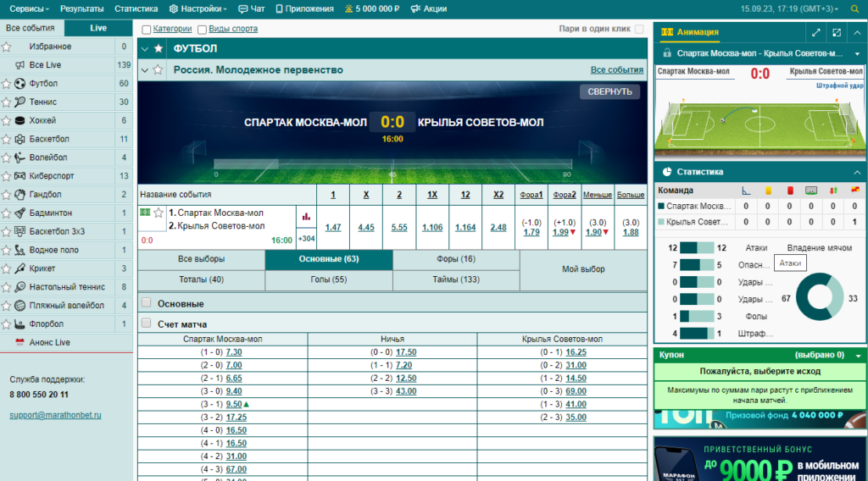Pick 17.50 odds for 0-0 score
This screenshot has height=481, width=868.
click(x=406, y=352)
